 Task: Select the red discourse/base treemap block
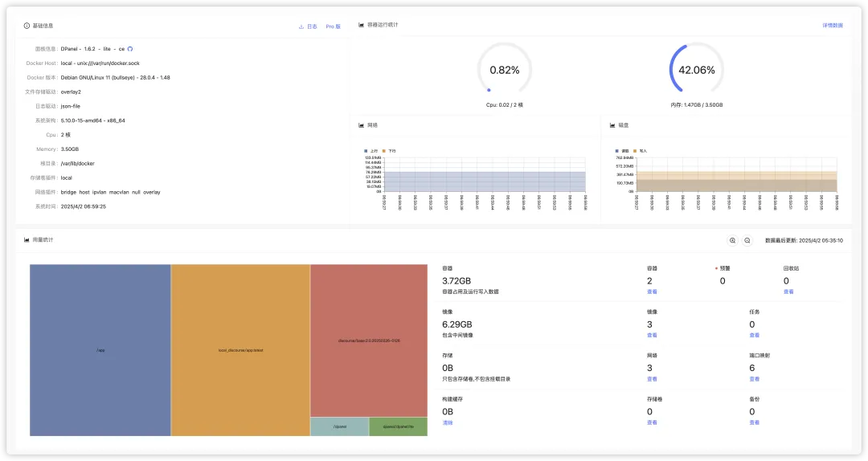pyautogui.click(x=369, y=341)
